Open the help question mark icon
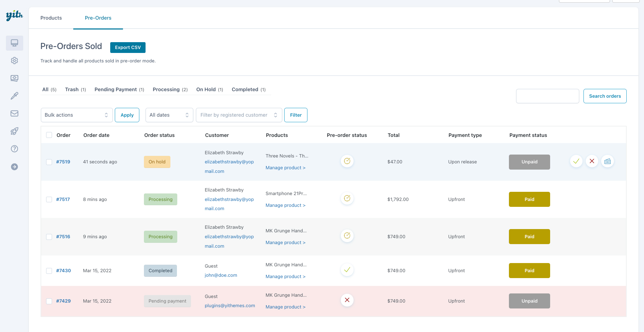This screenshot has width=644, height=332. 14,149
